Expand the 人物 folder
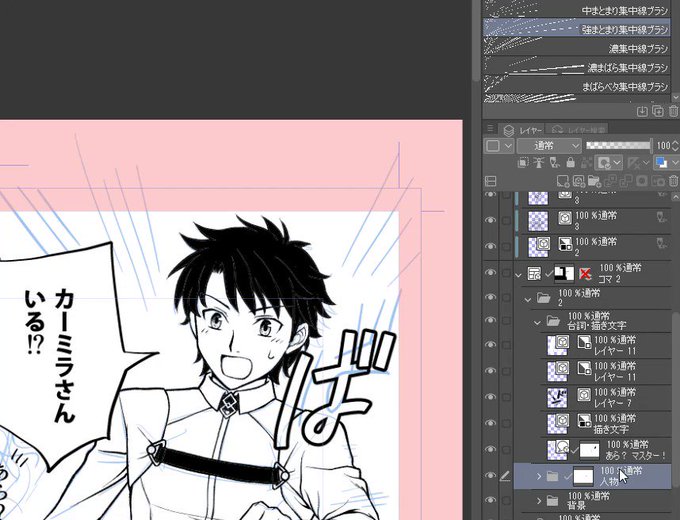The height and width of the screenshot is (520, 680). coord(539,477)
